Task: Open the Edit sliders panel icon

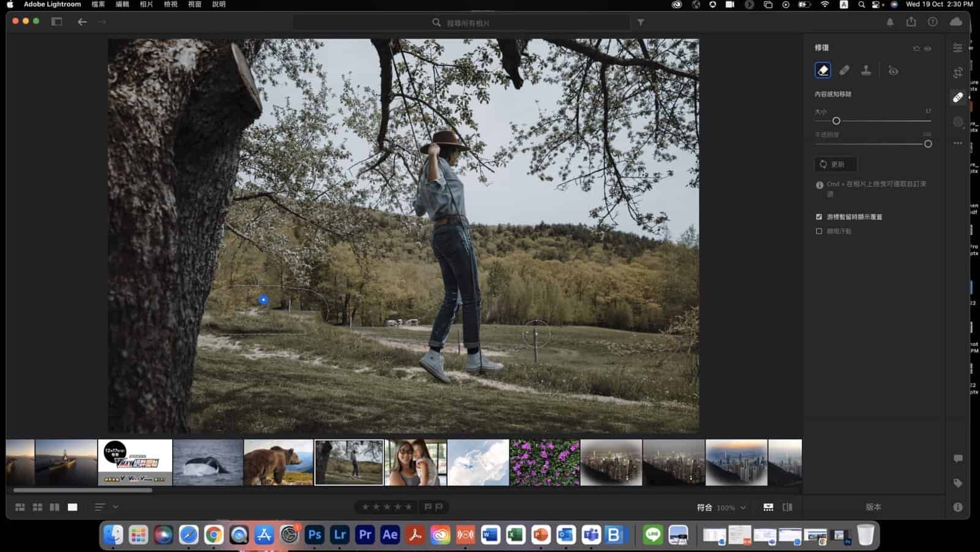Action: [x=958, y=48]
